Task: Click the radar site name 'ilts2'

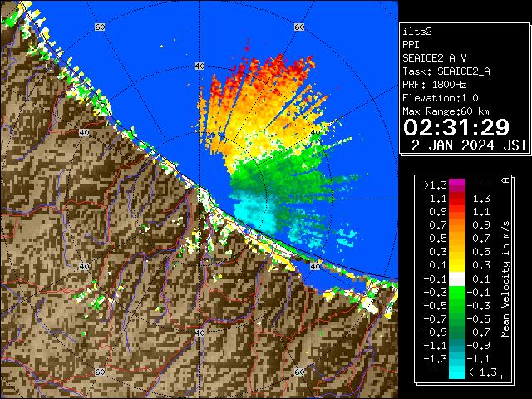Action: pos(417,32)
